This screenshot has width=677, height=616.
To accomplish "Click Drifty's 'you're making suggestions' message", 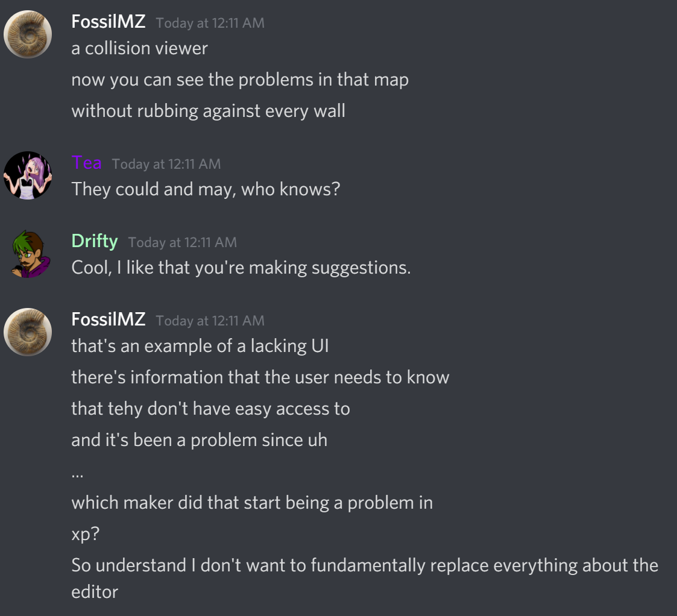I will (x=241, y=268).
